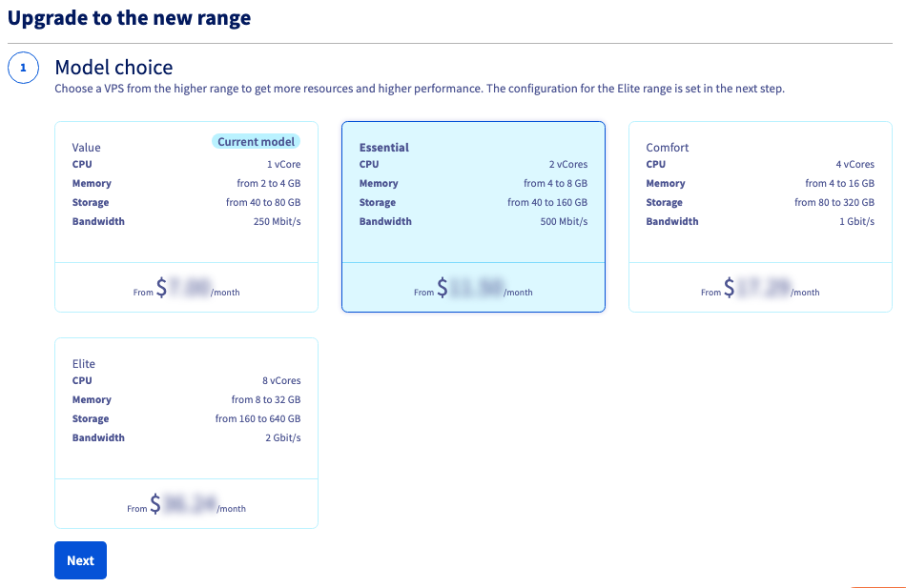Click the CPU label in Value card
Screen dimensions: 906x588
82,164
